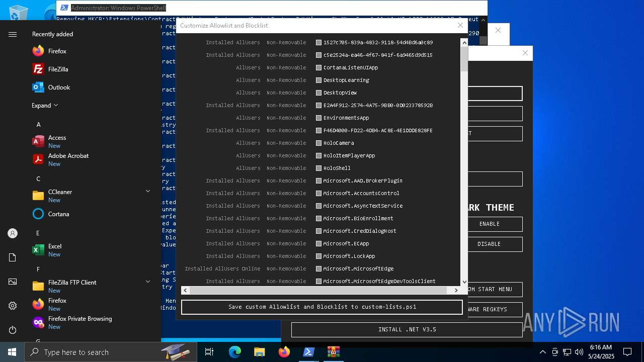Viewport: 644px width, 362px height.
Task: Click the Power icon in Start sidebar
Action: pyautogui.click(x=13, y=330)
